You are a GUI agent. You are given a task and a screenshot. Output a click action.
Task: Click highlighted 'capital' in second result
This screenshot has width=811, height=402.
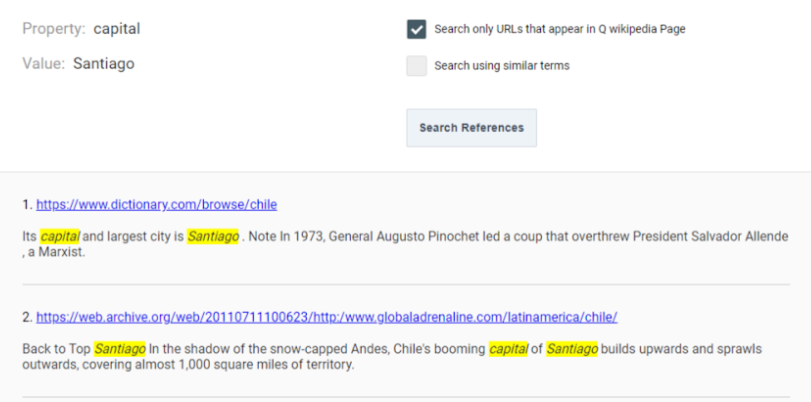pos(508,349)
